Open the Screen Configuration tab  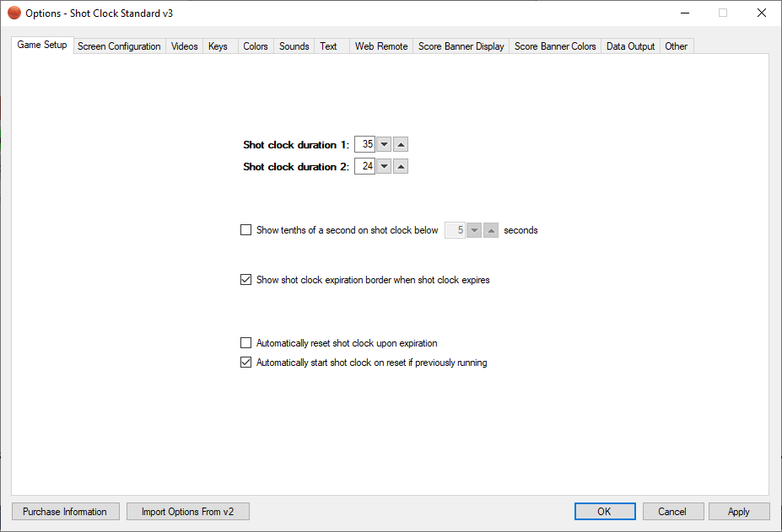[x=119, y=46]
